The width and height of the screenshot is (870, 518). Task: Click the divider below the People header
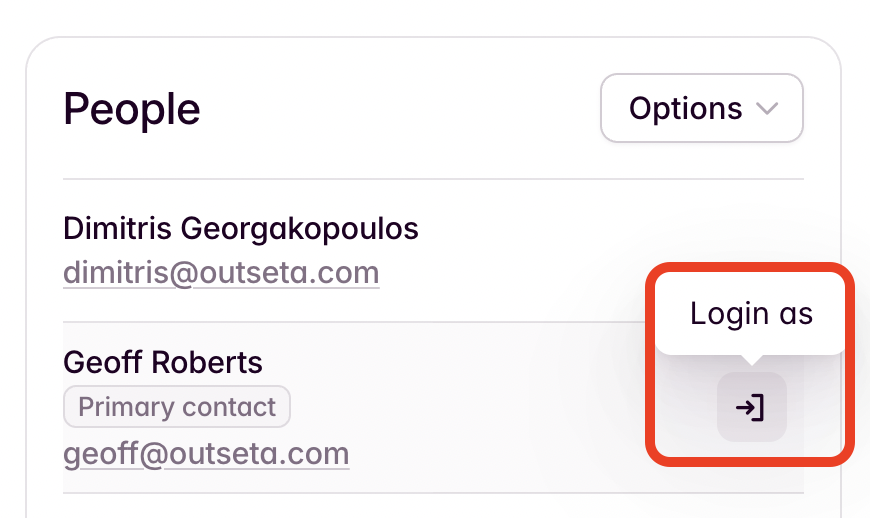433,179
